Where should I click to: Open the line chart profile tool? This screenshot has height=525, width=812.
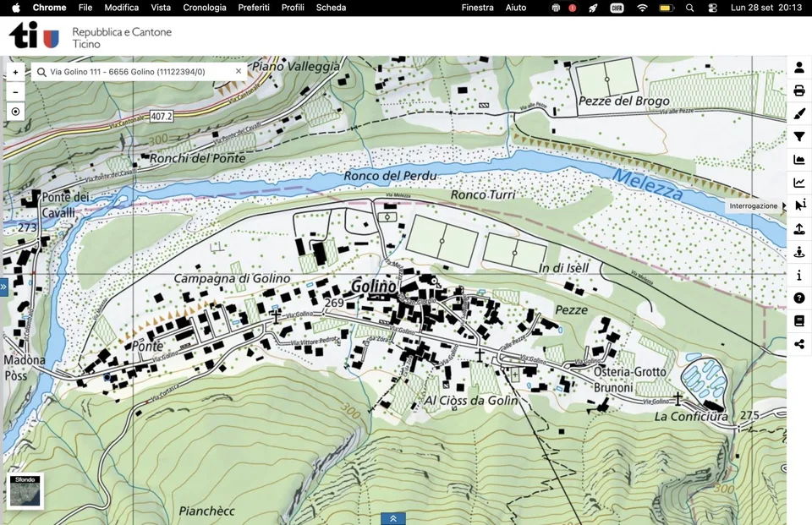pyautogui.click(x=799, y=183)
